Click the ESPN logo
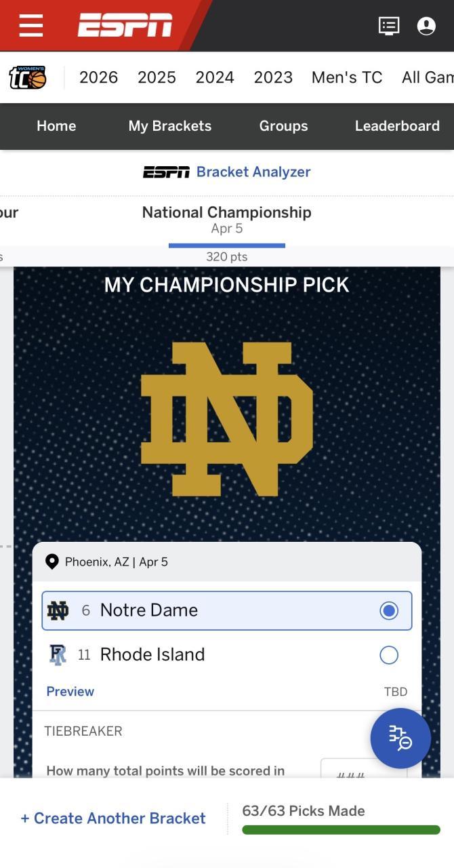454x868 pixels. pos(125,26)
